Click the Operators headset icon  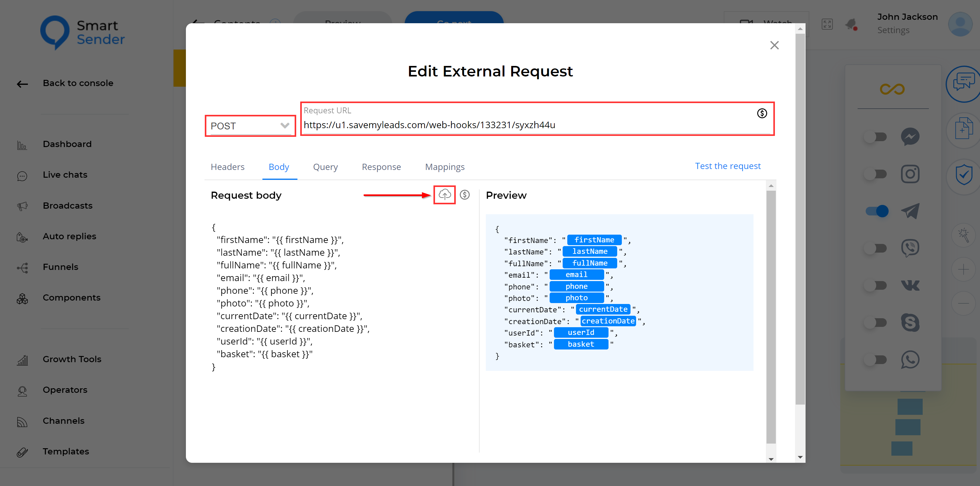pyautogui.click(x=22, y=391)
